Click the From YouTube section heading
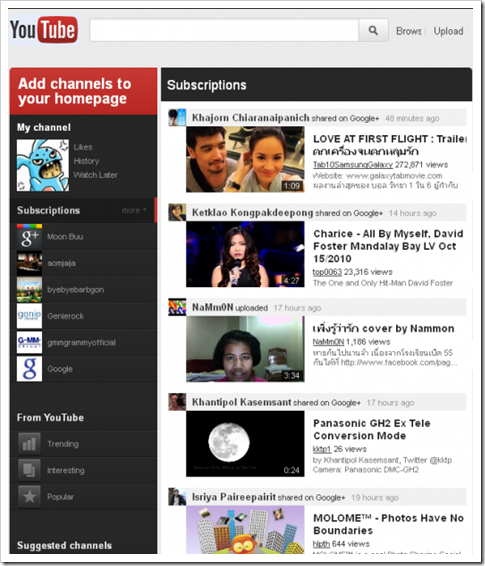 pyautogui.click(x=50, y=418)
